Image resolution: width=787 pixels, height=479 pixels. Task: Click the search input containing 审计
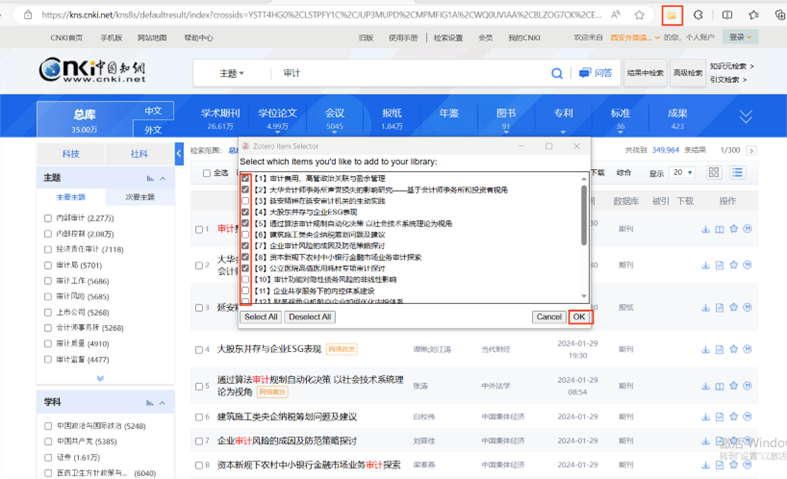412,73
